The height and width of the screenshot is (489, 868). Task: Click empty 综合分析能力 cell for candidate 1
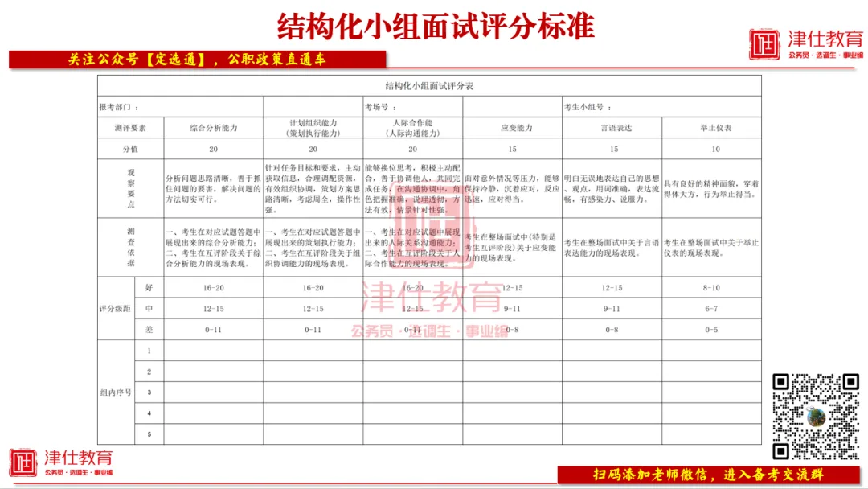point(214,351)
